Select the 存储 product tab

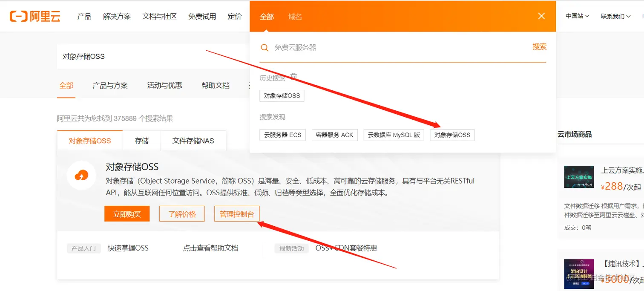pyautogui.click(x=142, y=141)
